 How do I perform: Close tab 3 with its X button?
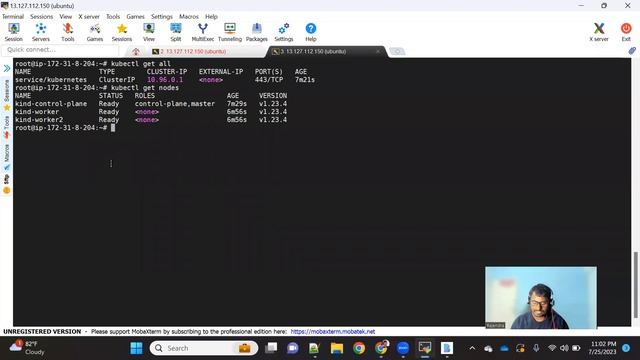coord(378,51)
